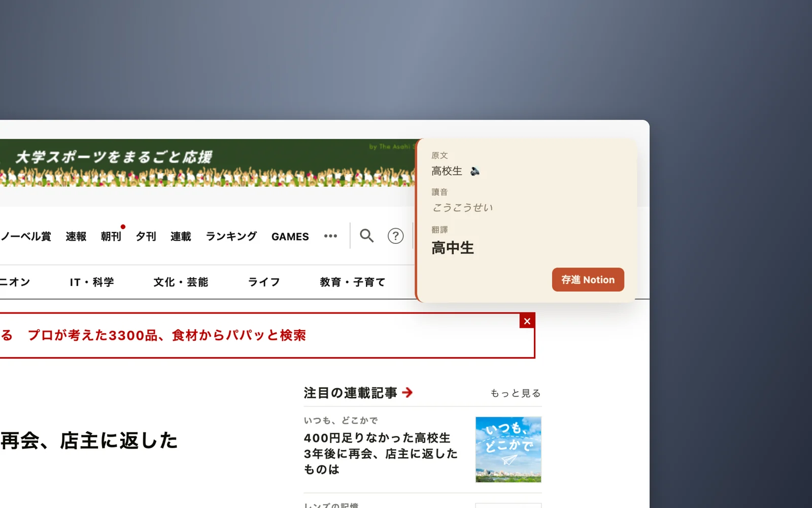The image size is (812, 508).
Task: Select the 文化・芸能 category tab
Action: (x=181, y=282)
